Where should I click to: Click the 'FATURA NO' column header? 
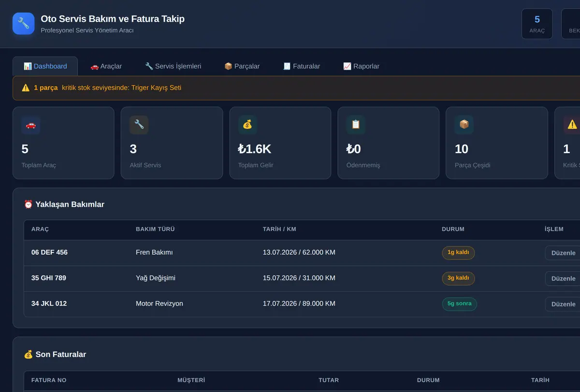pyautogui.click(x=49, y=380)
